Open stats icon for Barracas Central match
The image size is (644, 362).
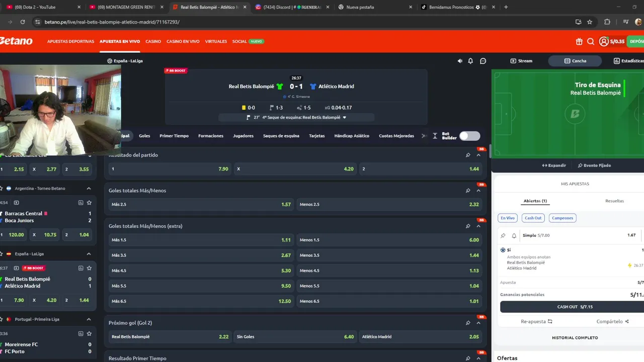pyautogui.click(x=80, y=203)
